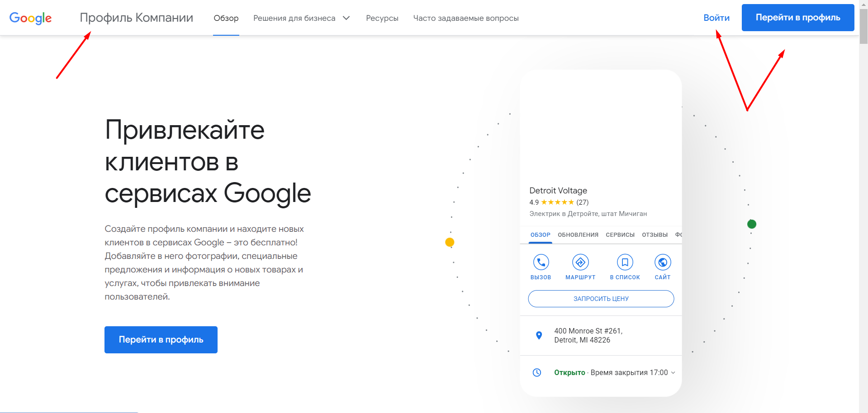Screen dimensions: 868x413
Task: Click the Войти sign-in link
Action: point(716,18)
